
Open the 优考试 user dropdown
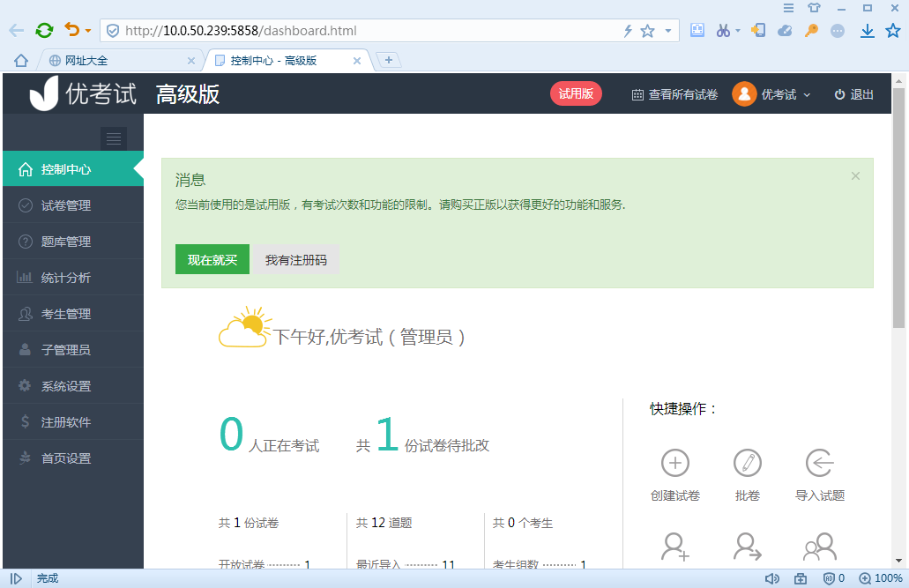point(786,94)
